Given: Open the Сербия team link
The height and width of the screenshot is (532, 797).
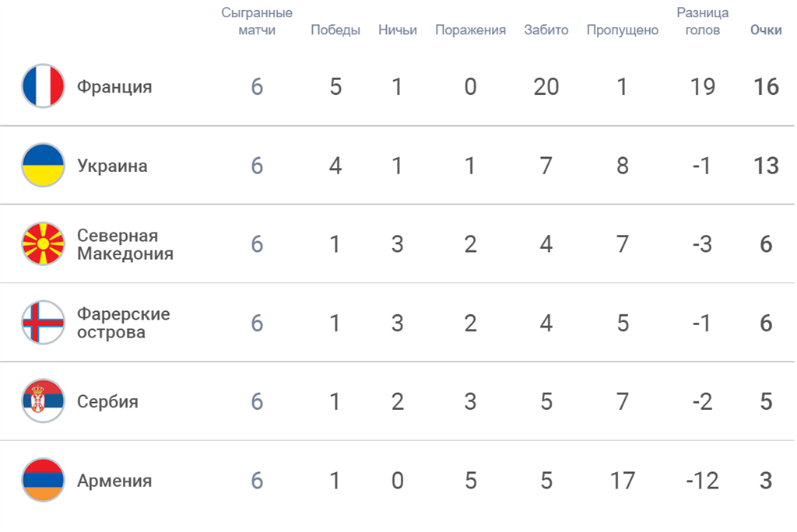Looking at the screenshot, I should point(107,401).
